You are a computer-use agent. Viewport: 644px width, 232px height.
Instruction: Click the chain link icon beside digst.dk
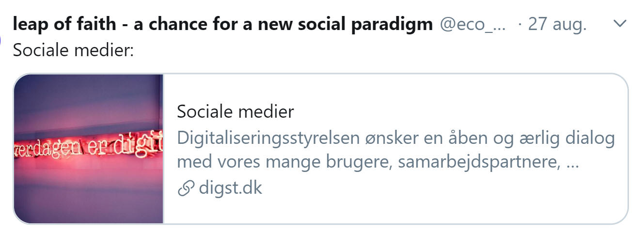tap(186, 188)
